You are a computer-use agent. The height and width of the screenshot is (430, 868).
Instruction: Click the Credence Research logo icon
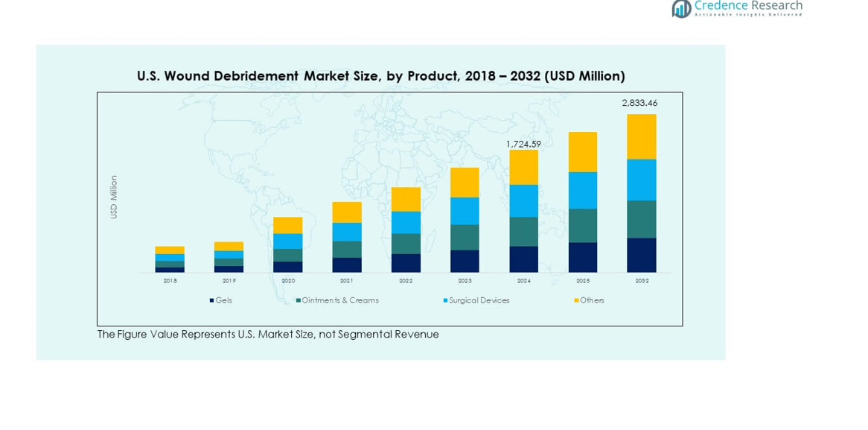tap(681, 9)
